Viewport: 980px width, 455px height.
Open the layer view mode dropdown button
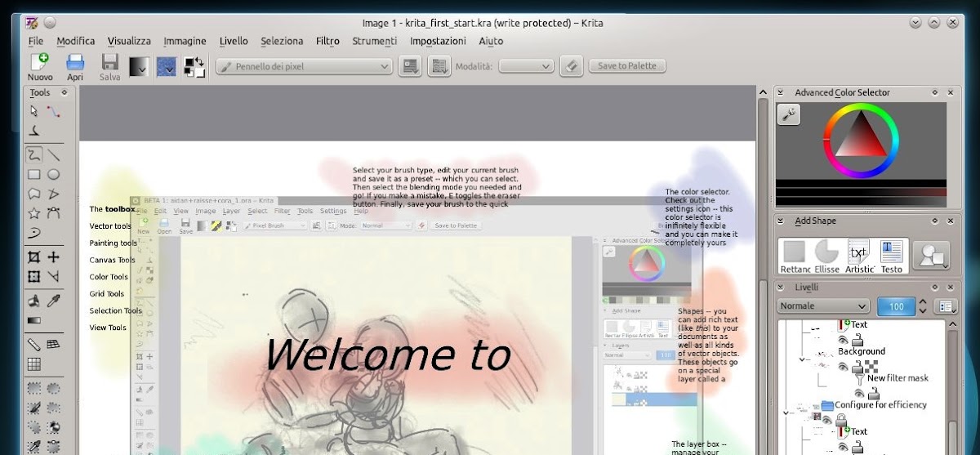coord(947,306)
